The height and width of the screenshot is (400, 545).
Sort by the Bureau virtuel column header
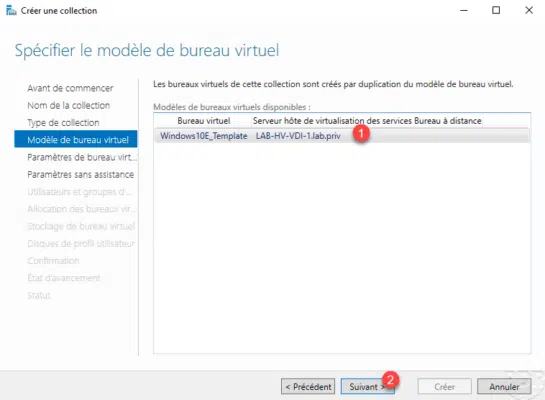click(203, 121)
